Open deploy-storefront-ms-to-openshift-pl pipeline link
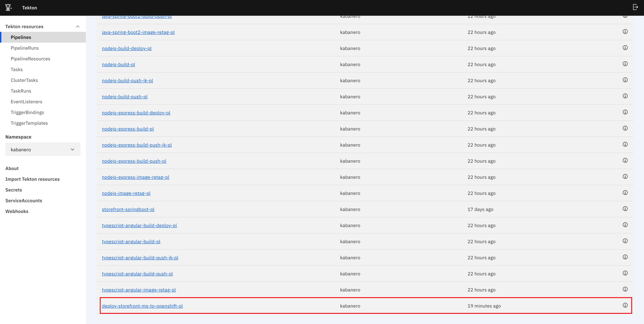 [x=142, y=306]
